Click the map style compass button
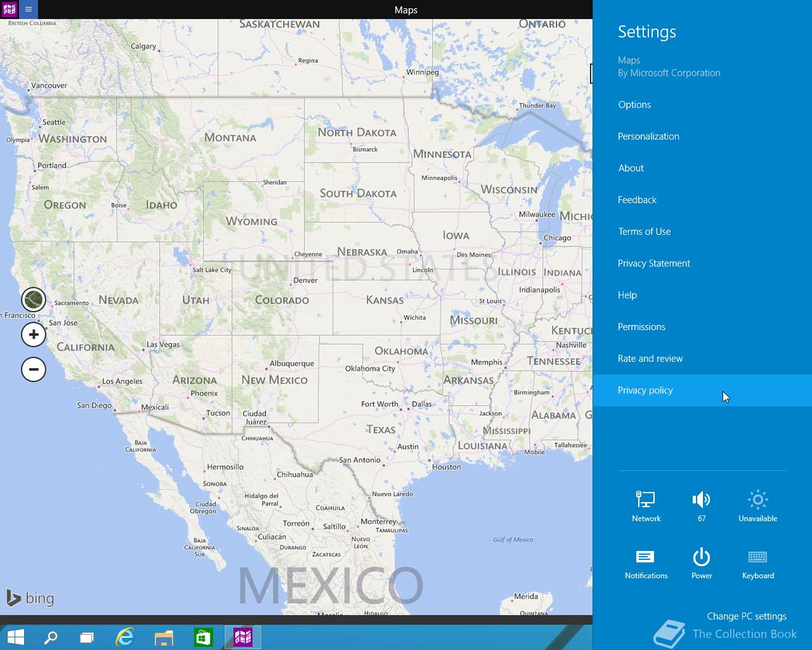This screenshot has width=812, height=650. pyautogui.click(x=34, y=299)
